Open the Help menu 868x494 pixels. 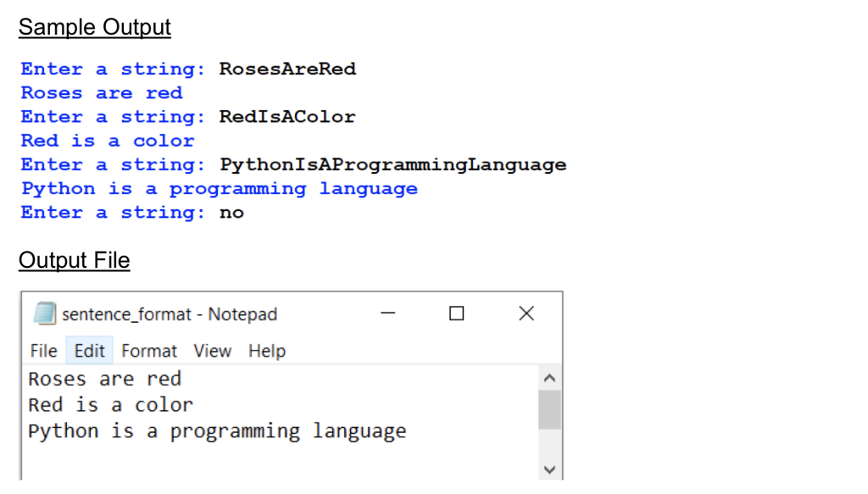(x=267, y=350)
